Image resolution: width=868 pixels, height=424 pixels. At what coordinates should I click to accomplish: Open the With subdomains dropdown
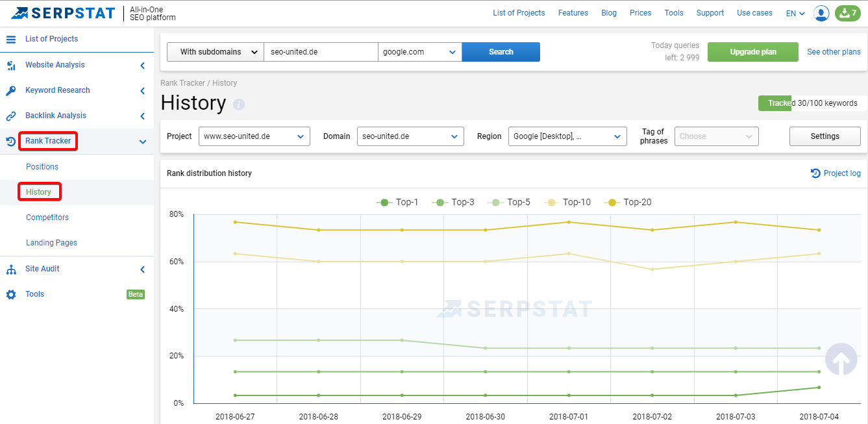pos(216,52)
